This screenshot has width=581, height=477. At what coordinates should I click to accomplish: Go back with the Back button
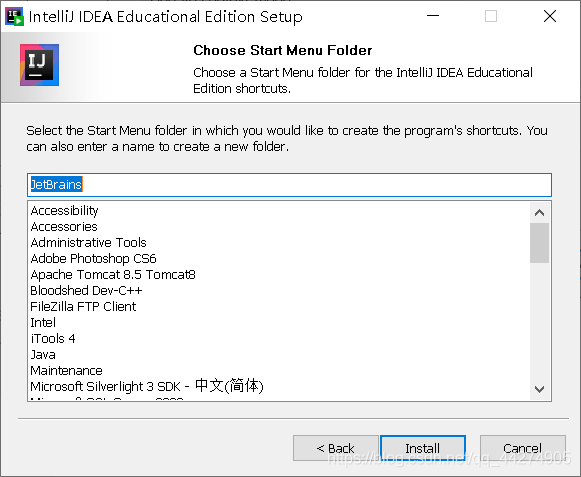(x=336, y=448)
